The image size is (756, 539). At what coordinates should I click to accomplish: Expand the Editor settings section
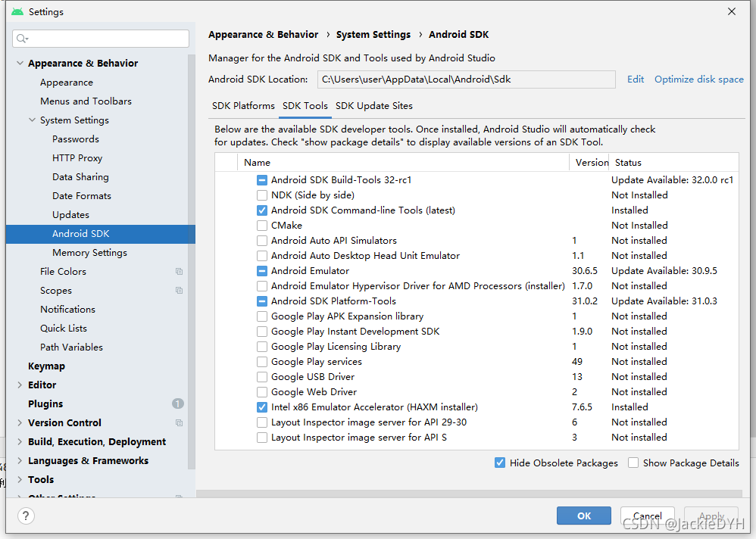pyautogui.click(x=20, y=385)
